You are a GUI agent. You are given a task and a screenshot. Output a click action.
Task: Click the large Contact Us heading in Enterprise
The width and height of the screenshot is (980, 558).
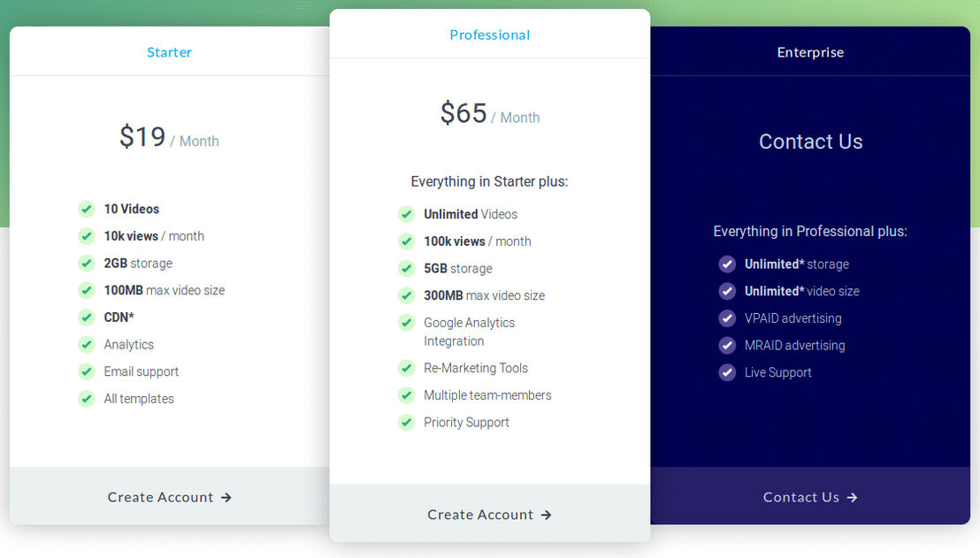(x=811, y=141)
